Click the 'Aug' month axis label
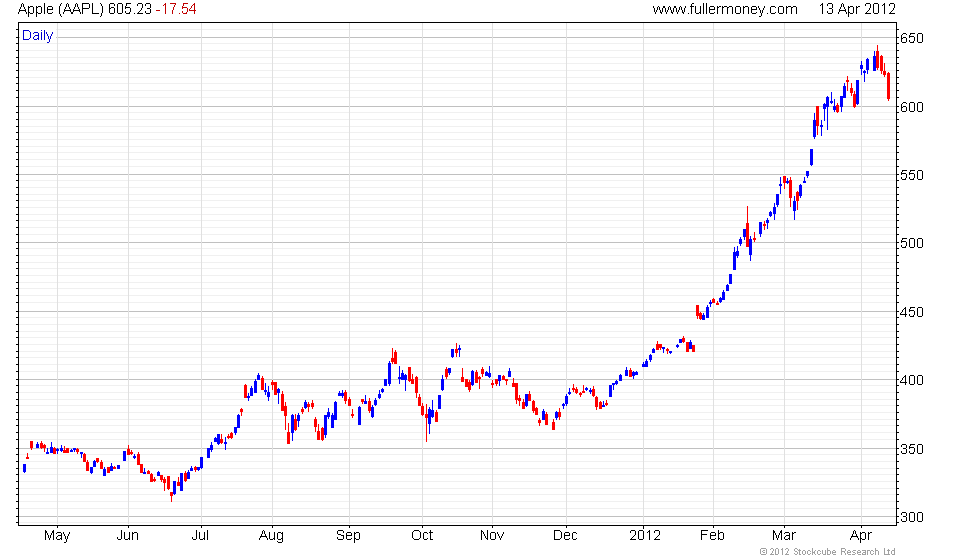 [x=271, y=536]
